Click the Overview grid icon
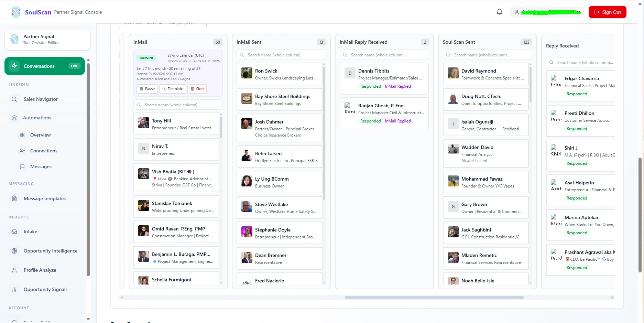Screen dimensions: 644x323 [22, 135]
